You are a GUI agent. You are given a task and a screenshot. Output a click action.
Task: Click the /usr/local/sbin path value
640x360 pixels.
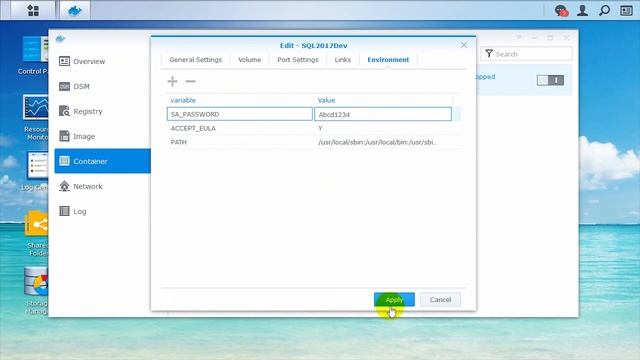coord(378,142)
